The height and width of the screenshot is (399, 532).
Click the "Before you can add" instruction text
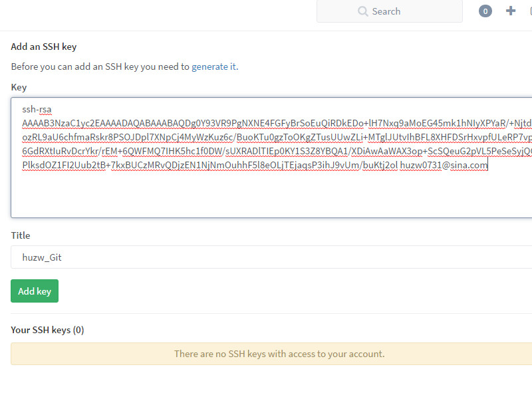coord(100,66)
